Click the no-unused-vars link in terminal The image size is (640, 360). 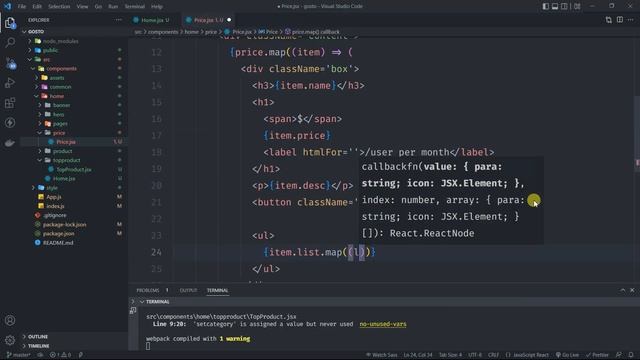[383, 324]
